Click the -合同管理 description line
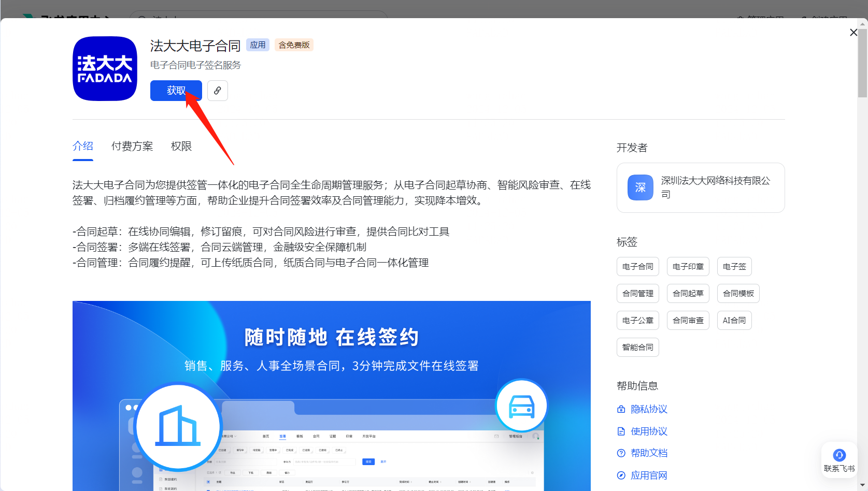This screenshot has width=868, height=491. pos(251,263)
